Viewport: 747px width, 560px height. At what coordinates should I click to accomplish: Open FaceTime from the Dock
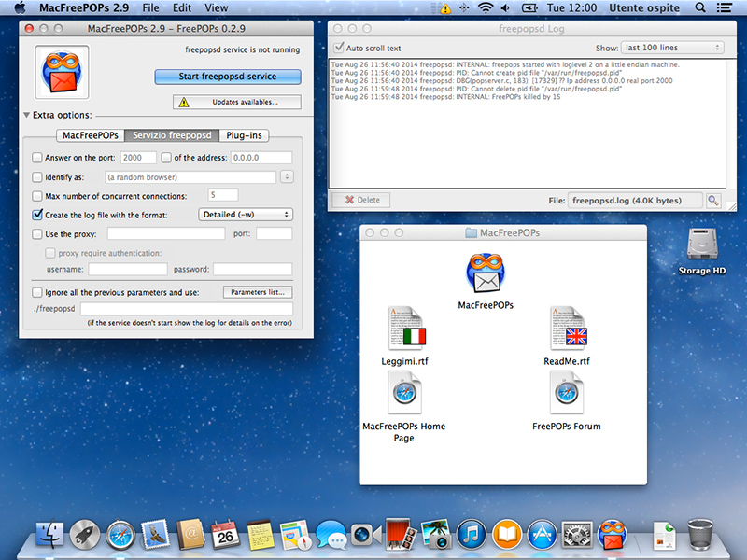pos(366,535)
